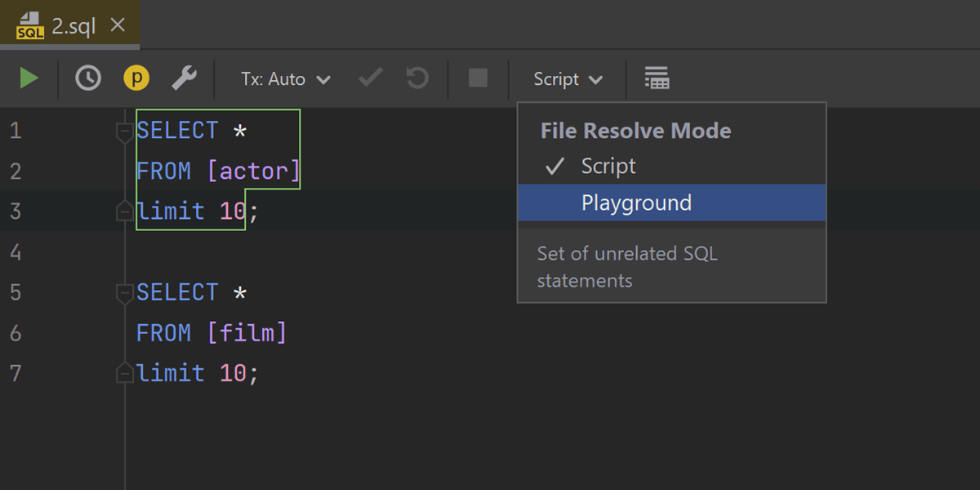Screen dimensions: 980x490
Task: Open query history clock icon
Action: [x=88, y=78]
